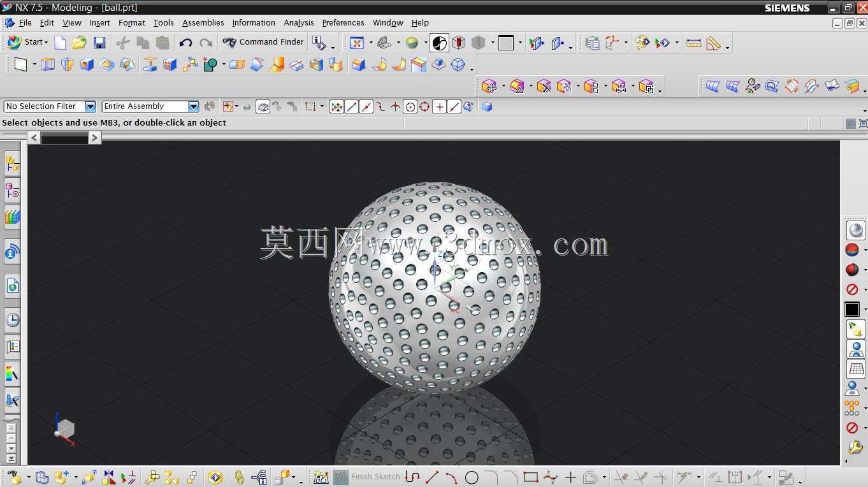The width and height of the screenshot is (868, 487).
Task: Click the Redo arrow icon
Action: 206,43
